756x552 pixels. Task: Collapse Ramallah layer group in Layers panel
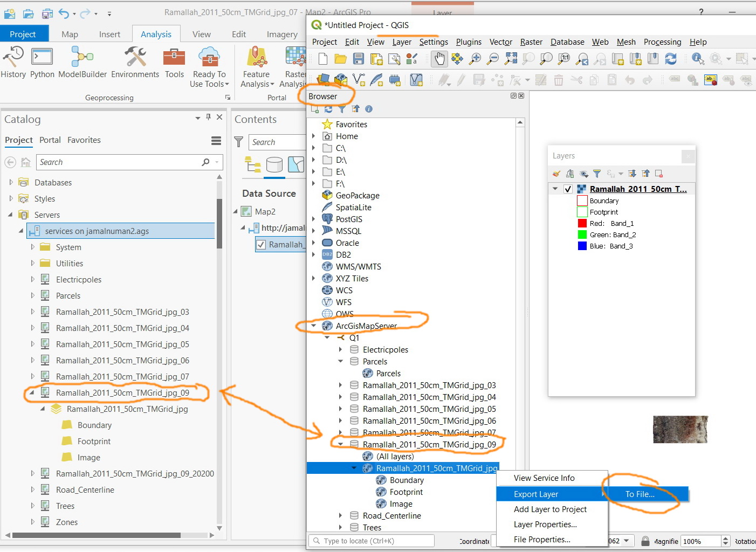(555, 189)
